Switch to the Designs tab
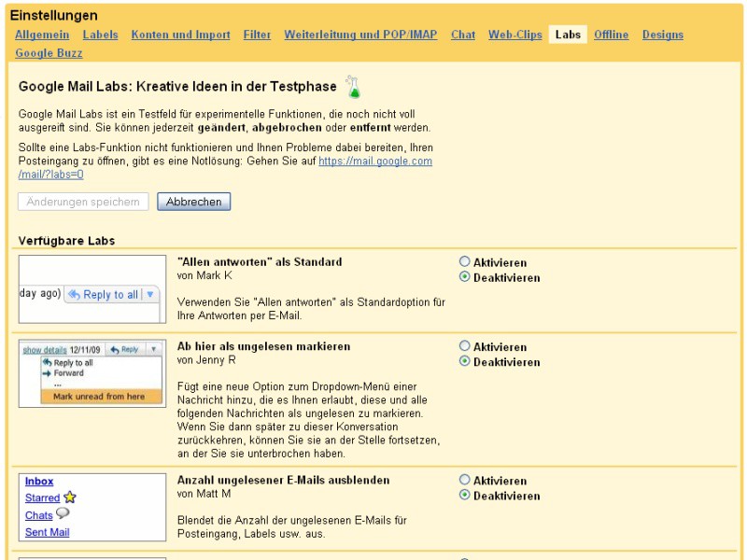Image resolution: width=747 pixels, height=560 pixels. (663, 35)
